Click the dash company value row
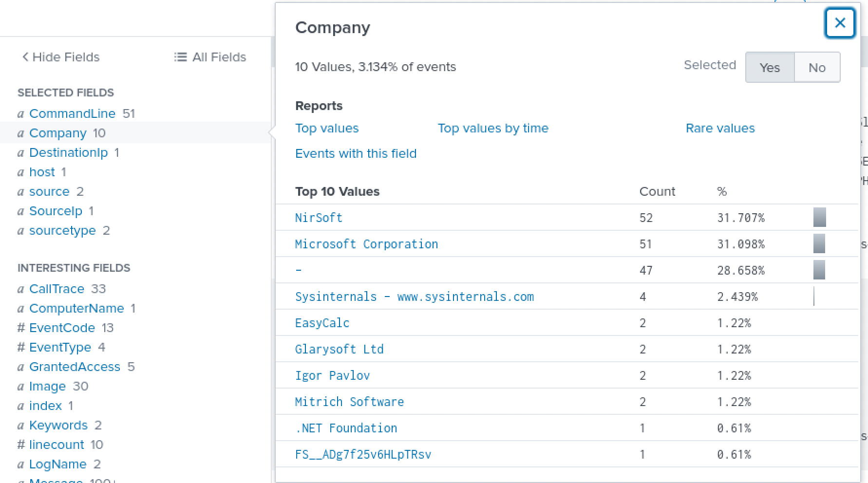The width and height of the screenshot is (868, 483). (x=567, y=270)
